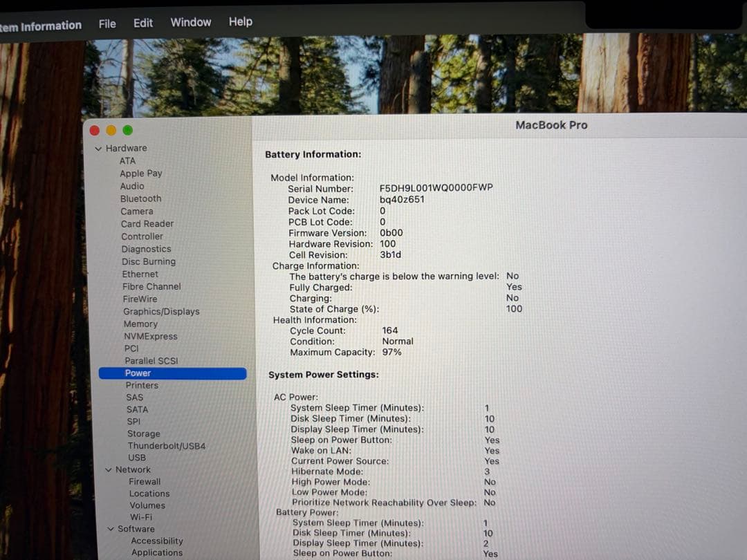Screen dimensions: 747x560
Task: Select Bluetooth in the Hardware list
Action: [x=140, y=198]
